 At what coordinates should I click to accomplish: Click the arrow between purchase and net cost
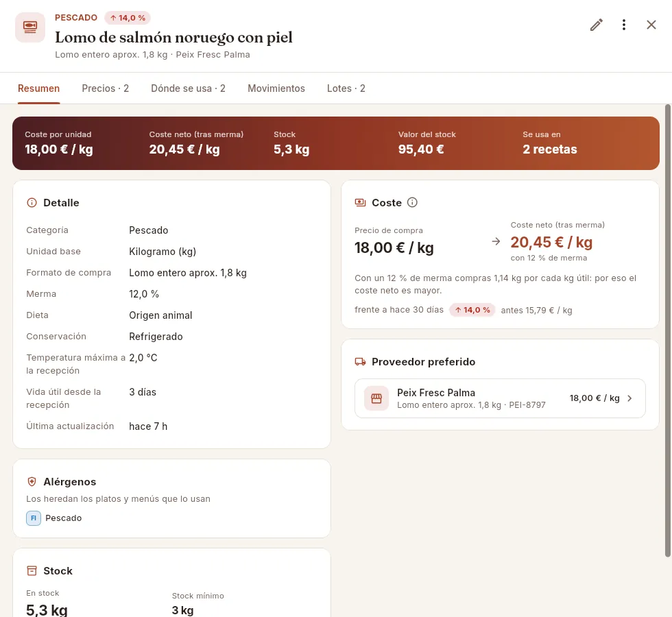click(x=496, y=241)
